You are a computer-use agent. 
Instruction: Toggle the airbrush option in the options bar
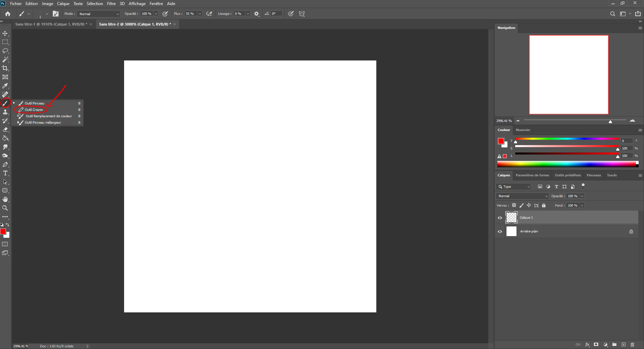209,14
